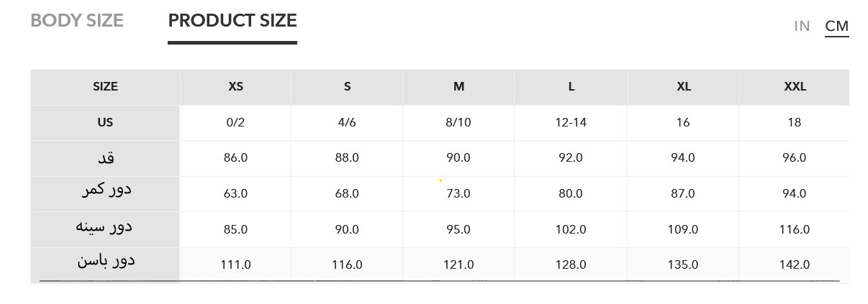Click the US size 12-14 cell
Viewport: 868px width, 304px height.
pyautogui.click(x=571, y=122)
